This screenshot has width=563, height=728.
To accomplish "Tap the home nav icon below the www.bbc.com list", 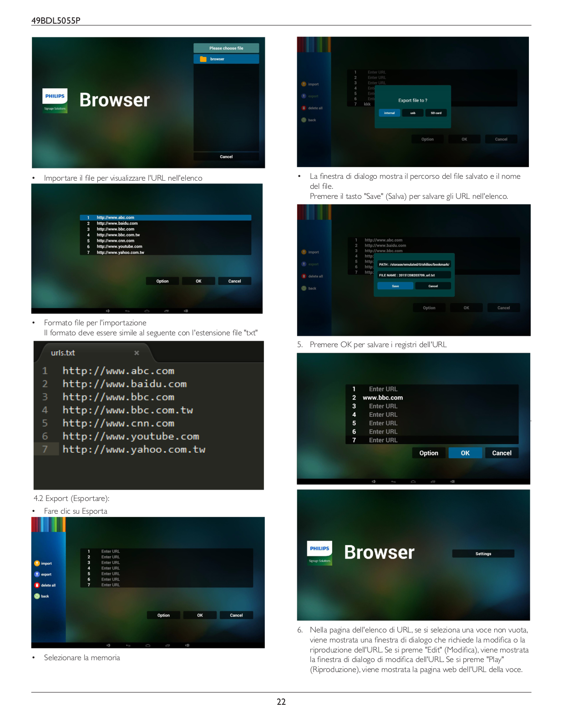I will click(x=413, y=481).
